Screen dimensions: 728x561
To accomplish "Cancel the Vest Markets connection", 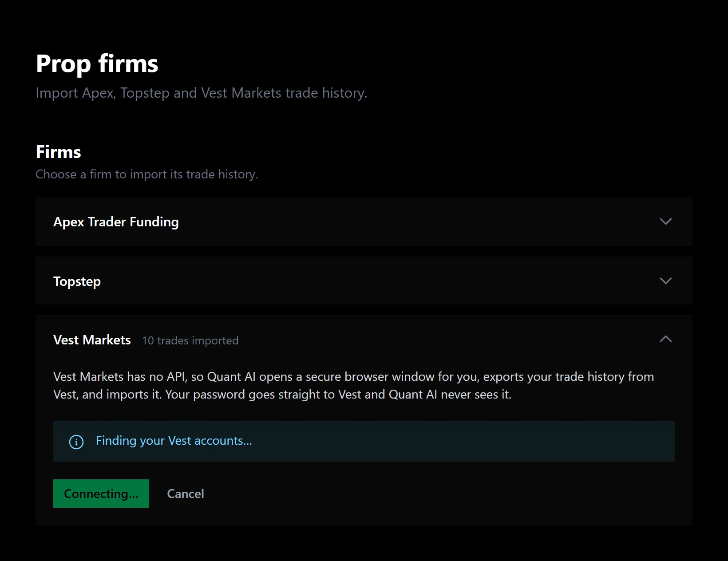I will pos(186,494).
